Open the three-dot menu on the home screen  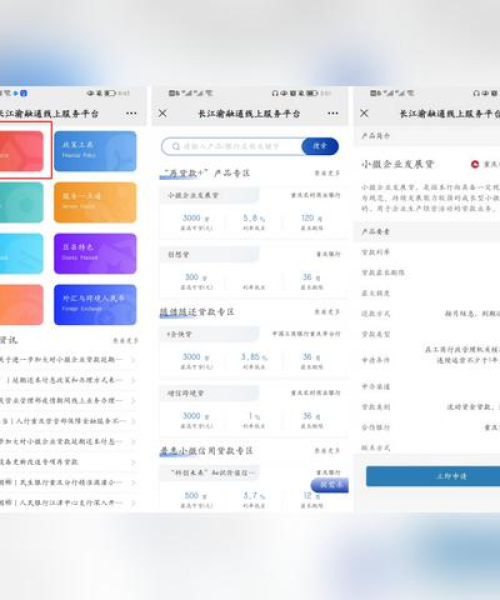131,113
